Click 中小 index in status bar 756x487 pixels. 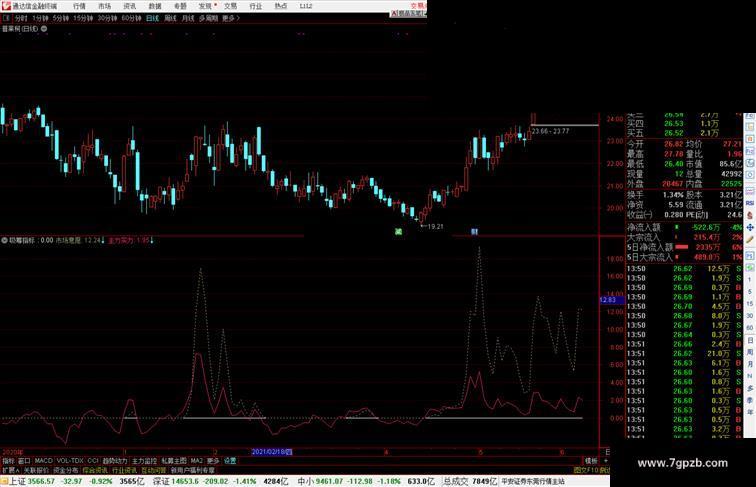[306, 481]
